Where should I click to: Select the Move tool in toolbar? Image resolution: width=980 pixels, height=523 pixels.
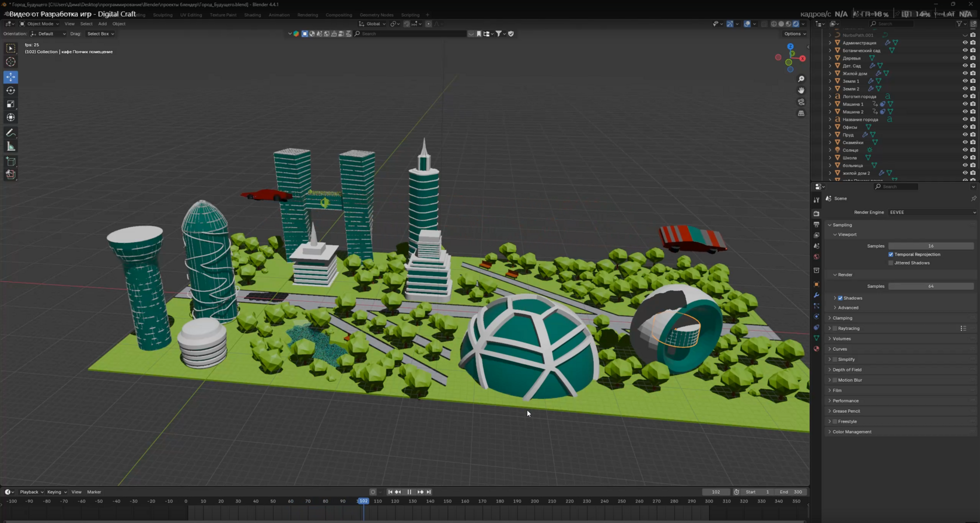pos(10,77)
